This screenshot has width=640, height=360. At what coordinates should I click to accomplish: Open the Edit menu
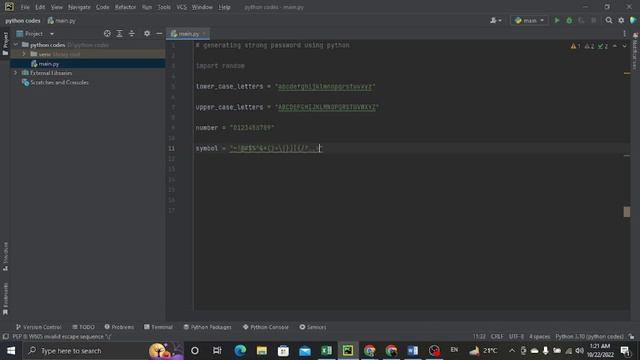click(40, 7)
